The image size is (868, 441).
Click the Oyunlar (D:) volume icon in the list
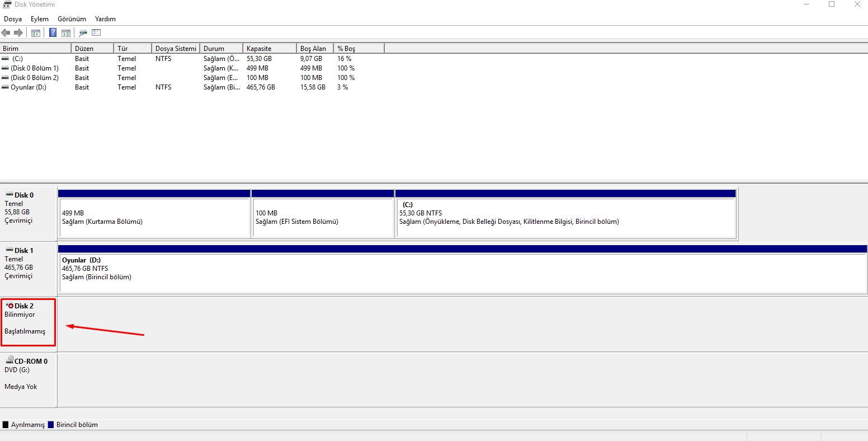pyautogui.click(x=4, y=87)
